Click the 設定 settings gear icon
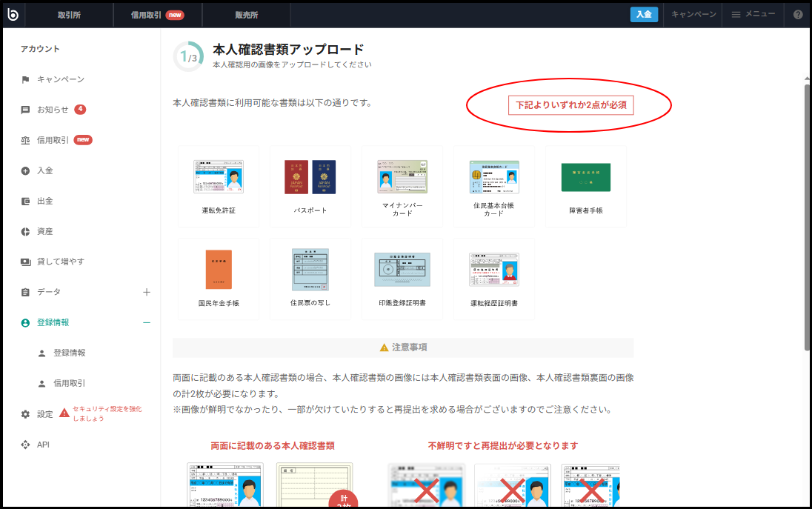 (25, 414)
